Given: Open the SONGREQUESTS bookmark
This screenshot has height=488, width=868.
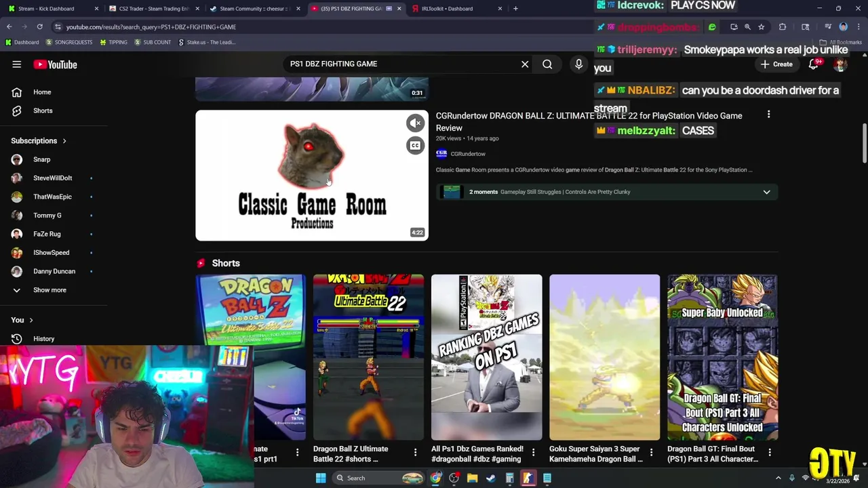Looking at the screenshot, I should pos(69,42).
